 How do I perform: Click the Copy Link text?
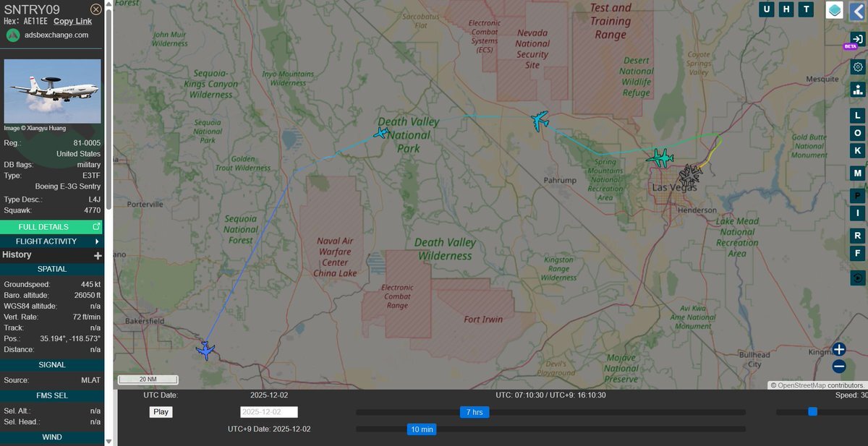[x=72, y=21]
